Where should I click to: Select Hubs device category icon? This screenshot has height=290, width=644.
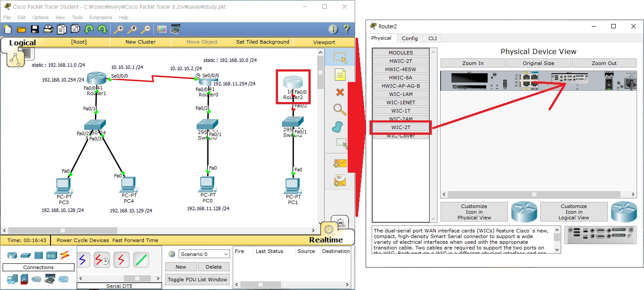click(x=38, y=255)
